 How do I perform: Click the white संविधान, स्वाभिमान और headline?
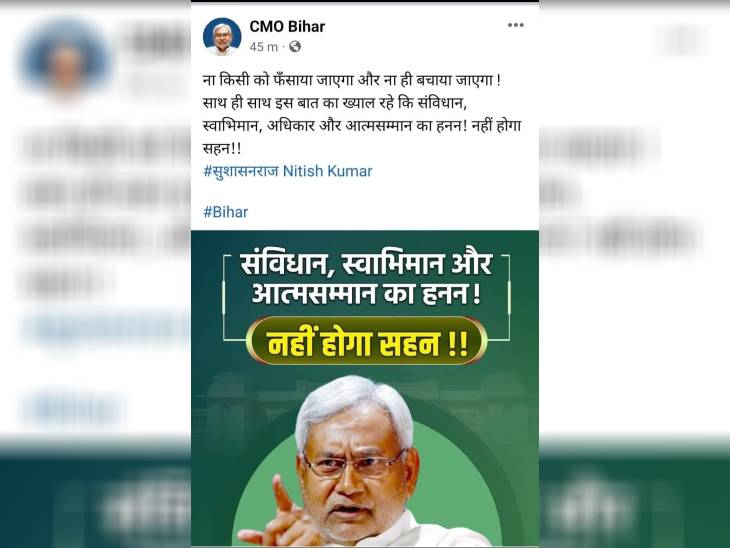click(x=366, y=265)
